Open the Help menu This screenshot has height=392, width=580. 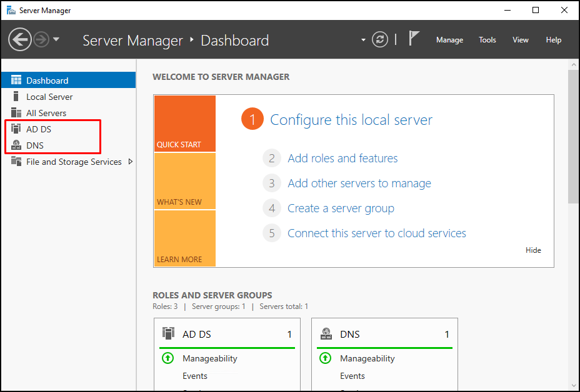[553, 40]
